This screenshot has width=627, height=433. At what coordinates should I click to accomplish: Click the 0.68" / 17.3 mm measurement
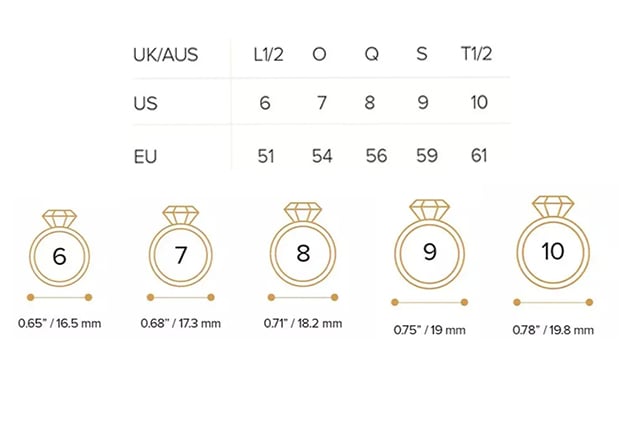pyautogui.click(x=181, y=323)
